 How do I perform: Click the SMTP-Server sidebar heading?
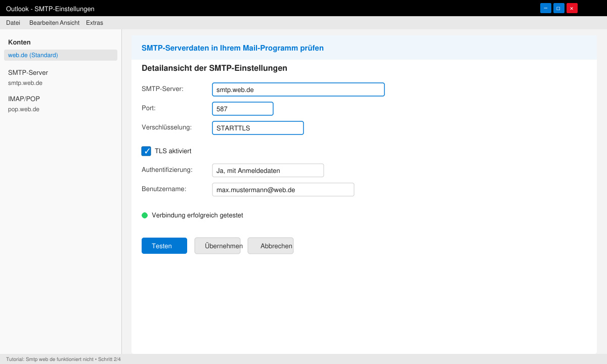(28, 73)
